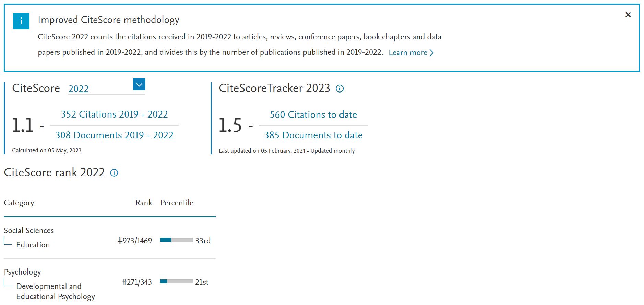The height and width of the screenshot is (305, 644).
Task: Click the info icon in the banner
Action: point(21,21)
